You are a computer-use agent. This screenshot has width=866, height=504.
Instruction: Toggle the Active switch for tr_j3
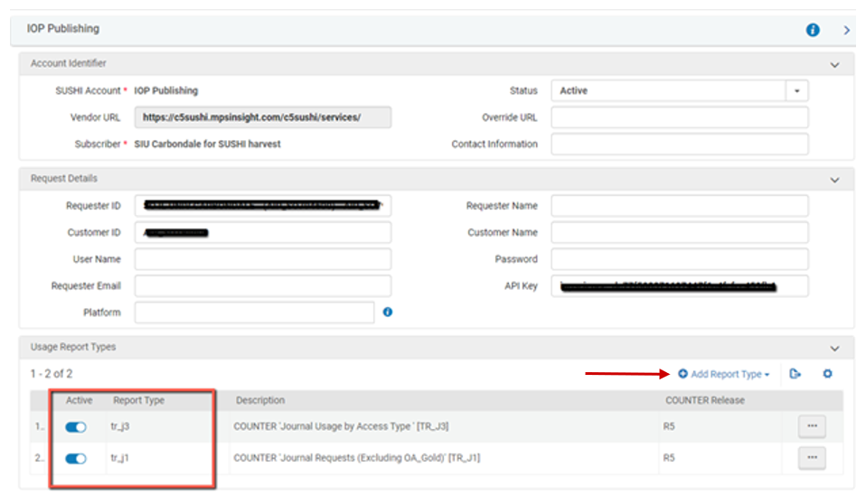click(76, 426)
